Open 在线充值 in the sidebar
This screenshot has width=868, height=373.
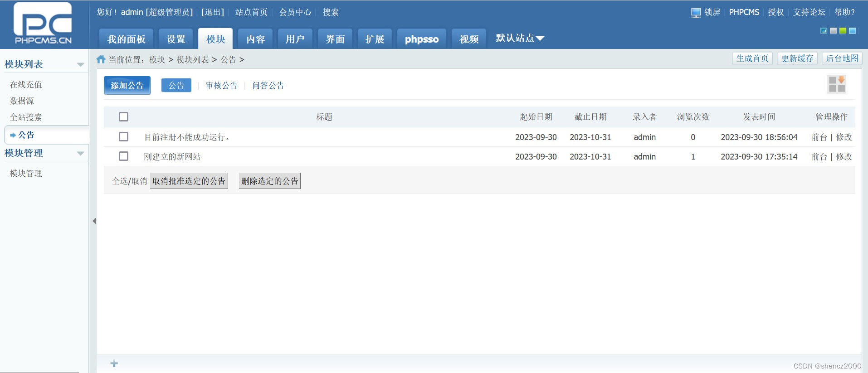26,84
